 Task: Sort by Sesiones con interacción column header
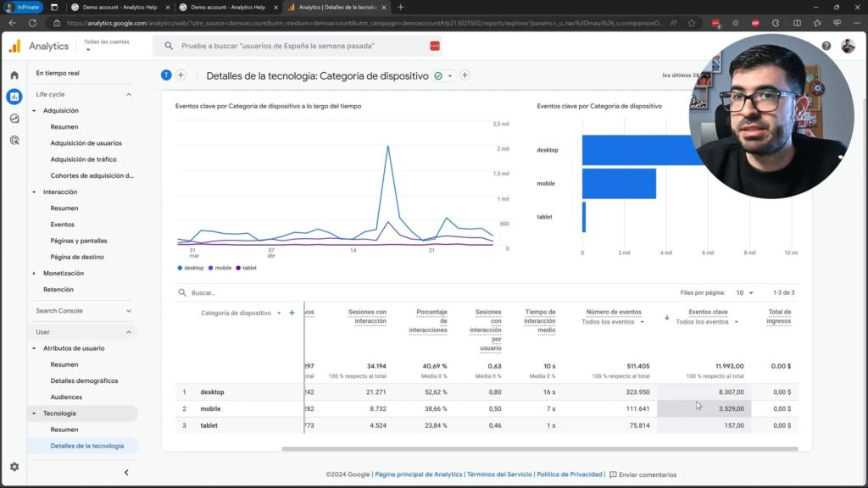[367, 317]
